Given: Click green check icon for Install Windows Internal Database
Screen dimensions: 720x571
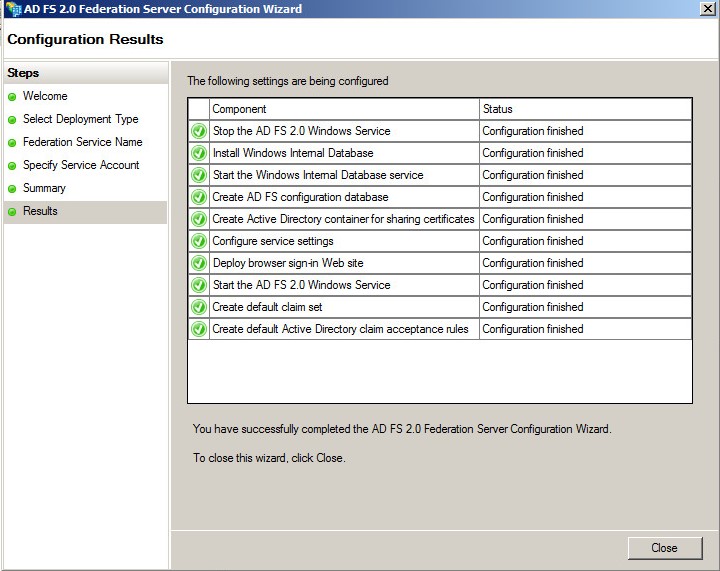Looking at the screenshot, I should pyautogui.click(x=199, y=153).
